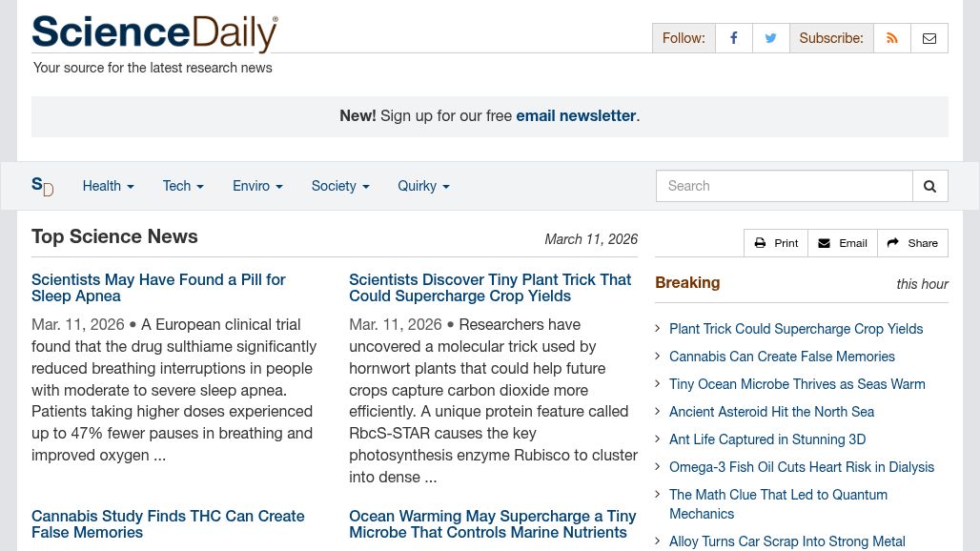
Task: Click the magnifying glass search button
Action: pyautogui.click(x=930, y=186)
